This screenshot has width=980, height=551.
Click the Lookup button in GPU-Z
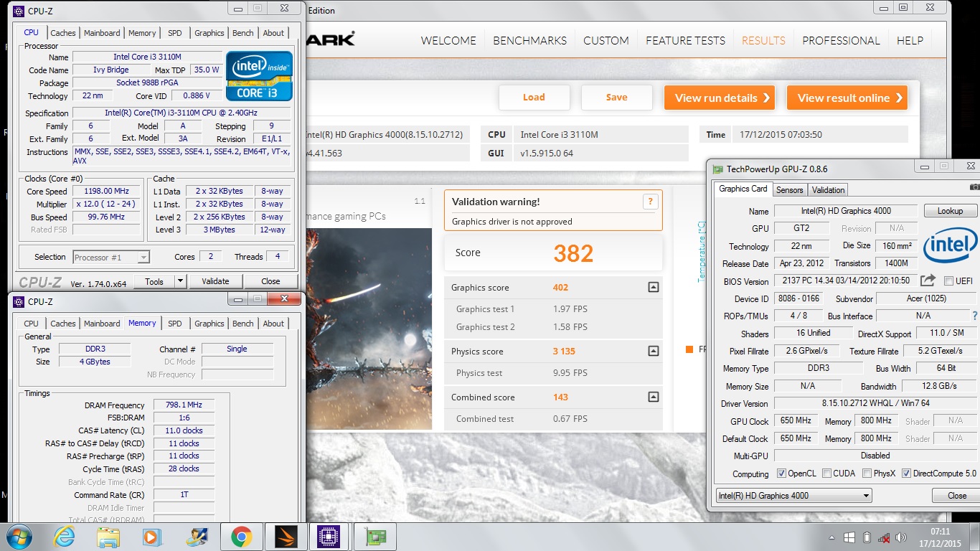950,211
